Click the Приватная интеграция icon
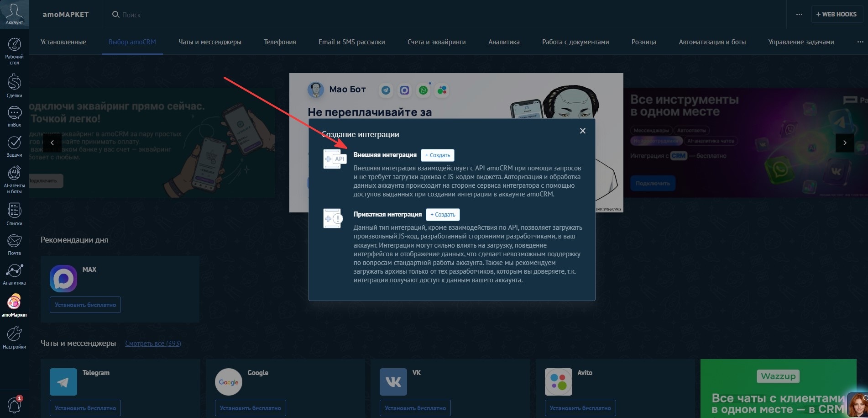868x418 pixels. (333, 218)
